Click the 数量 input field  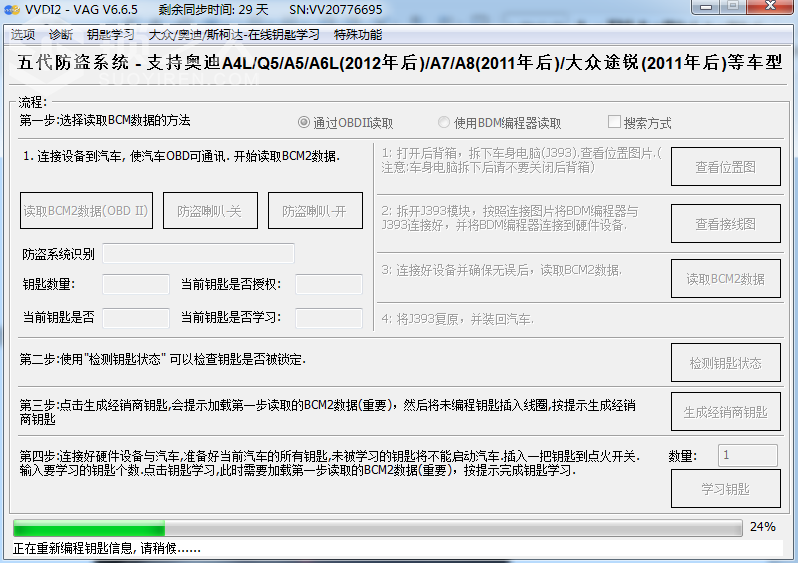[x=748, y=455]
